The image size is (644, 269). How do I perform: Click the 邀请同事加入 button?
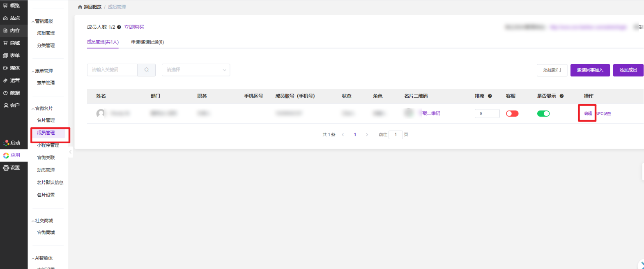coord(590,70)
